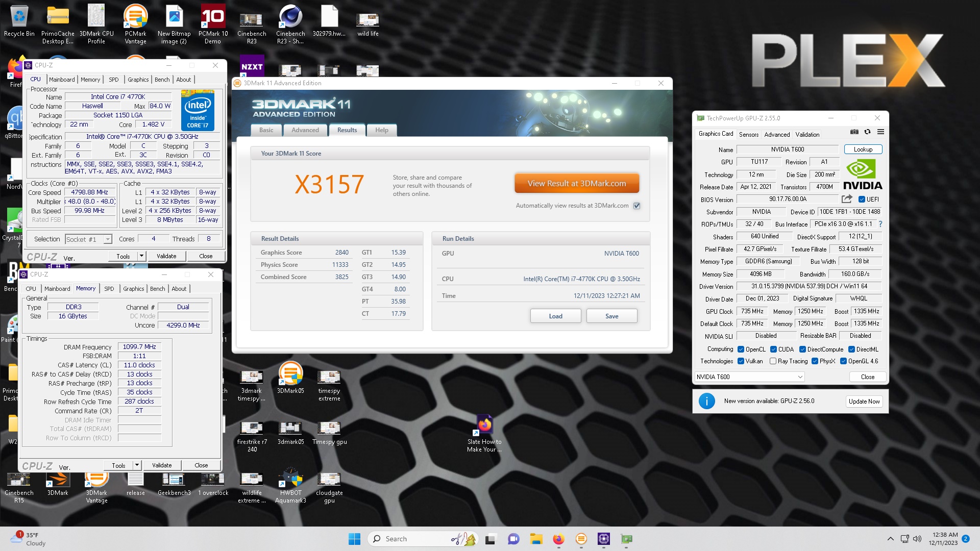This screenshot has height=551, width=980.
Task: Open the Help tab in 3DMark 11
Action: (x=382, y=130)
